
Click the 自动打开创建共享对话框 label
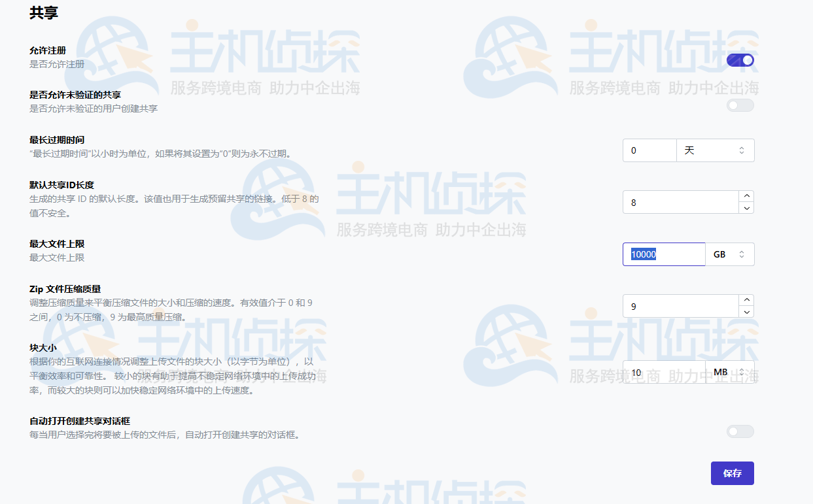[x=80, y=421]
